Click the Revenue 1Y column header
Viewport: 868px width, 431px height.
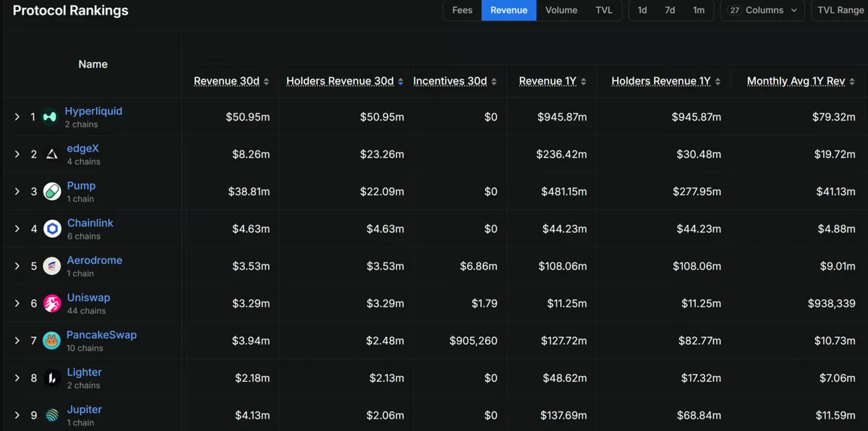point(548,81)
